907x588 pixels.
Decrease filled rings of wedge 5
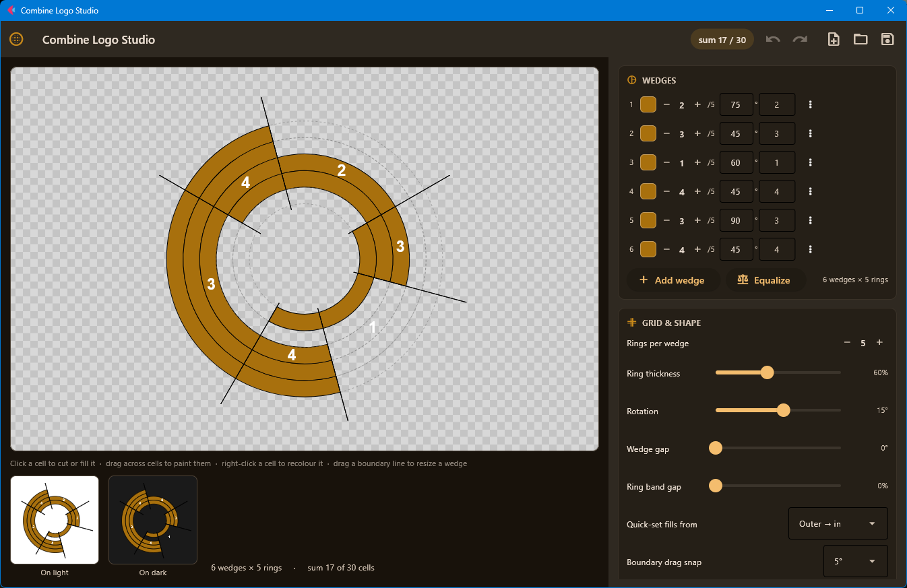pyautogui.click(x=666, y=220)
